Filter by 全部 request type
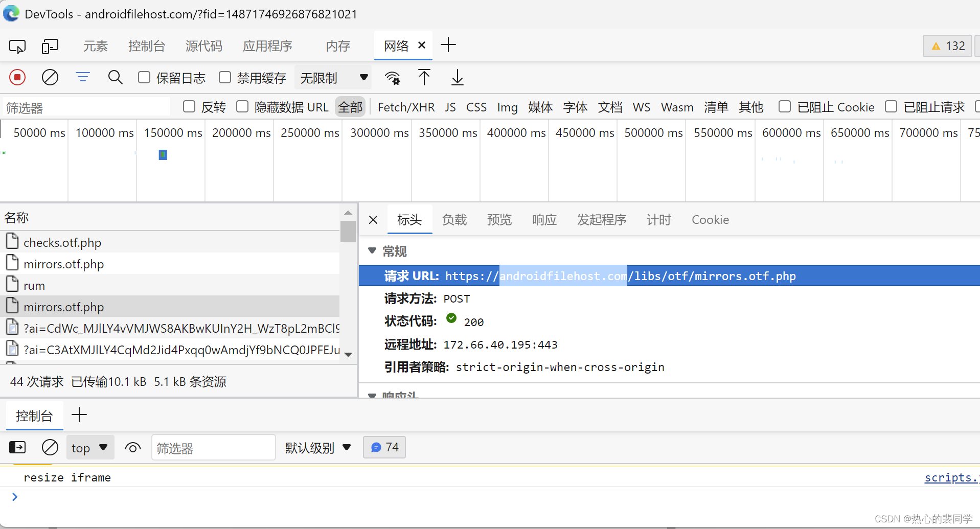Viewport: 980px width, 529px height. click(x=350, y=107)
